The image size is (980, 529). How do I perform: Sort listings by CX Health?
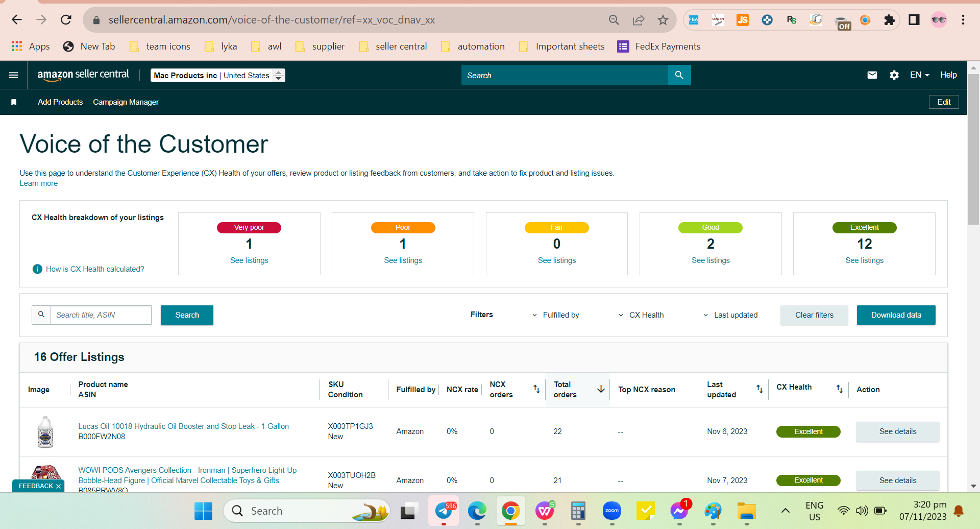840,389
